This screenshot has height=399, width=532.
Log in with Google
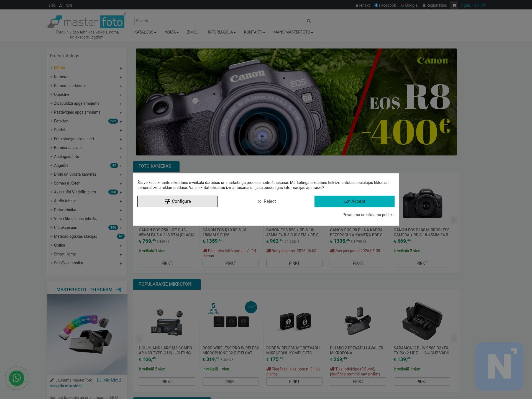[x=409, y=5]
